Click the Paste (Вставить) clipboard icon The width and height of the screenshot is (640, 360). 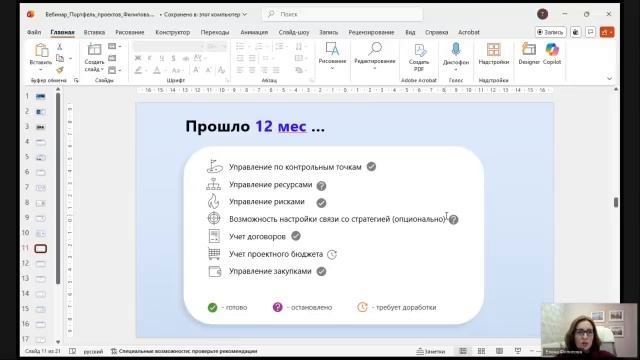(x=41, y=51)
